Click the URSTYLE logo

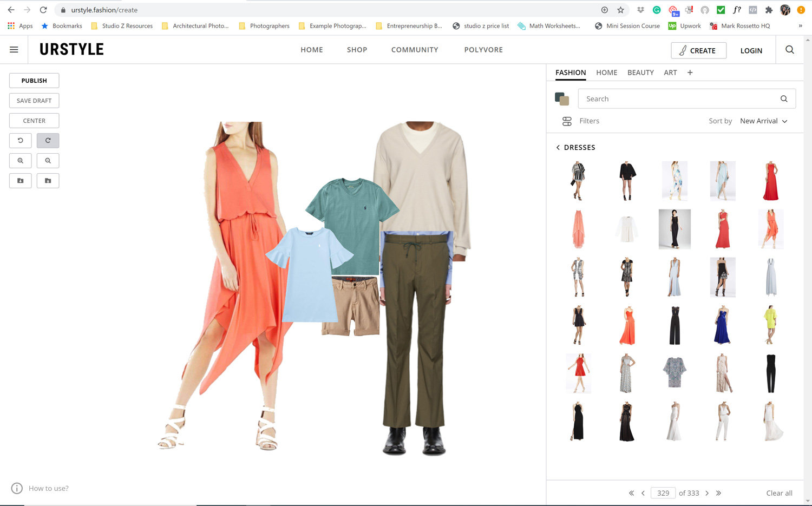click(x=71, y=49)
